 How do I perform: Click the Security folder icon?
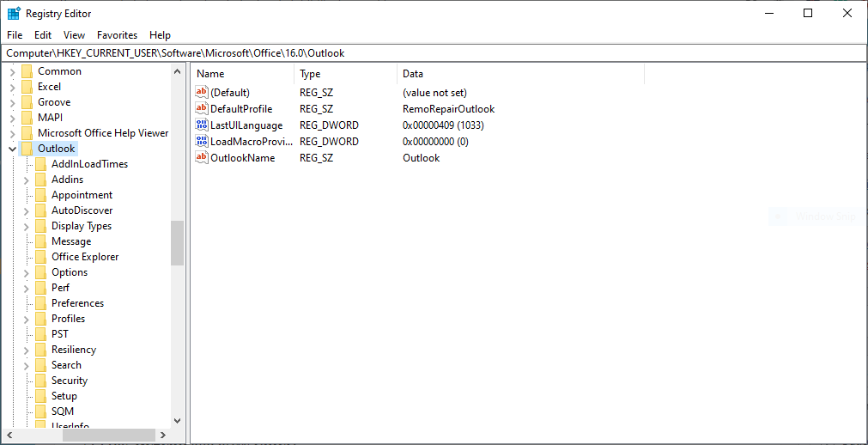[40, 381]
